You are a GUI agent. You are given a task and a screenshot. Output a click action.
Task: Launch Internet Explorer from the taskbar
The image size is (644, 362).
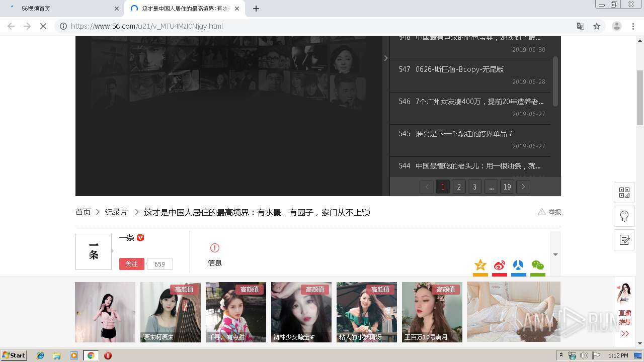[x=40, y=355]
